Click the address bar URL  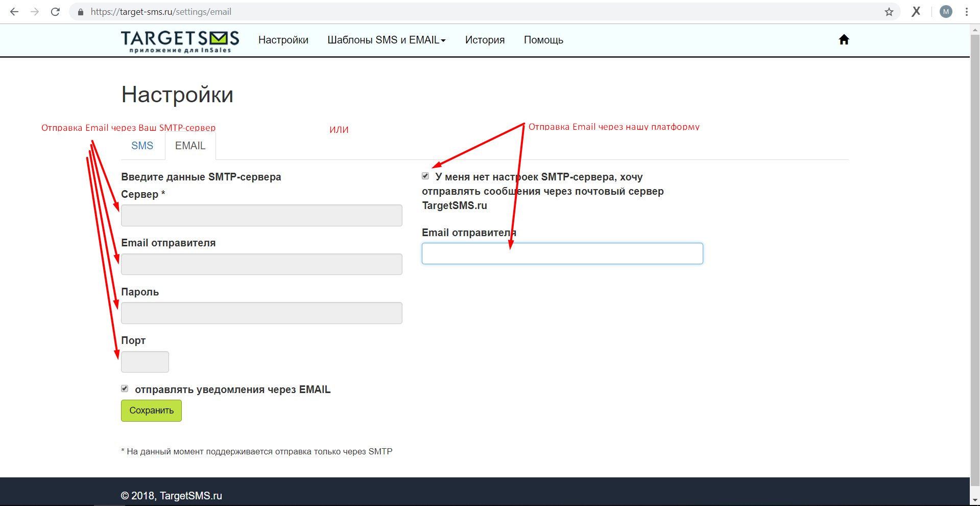tap(161, 12)
